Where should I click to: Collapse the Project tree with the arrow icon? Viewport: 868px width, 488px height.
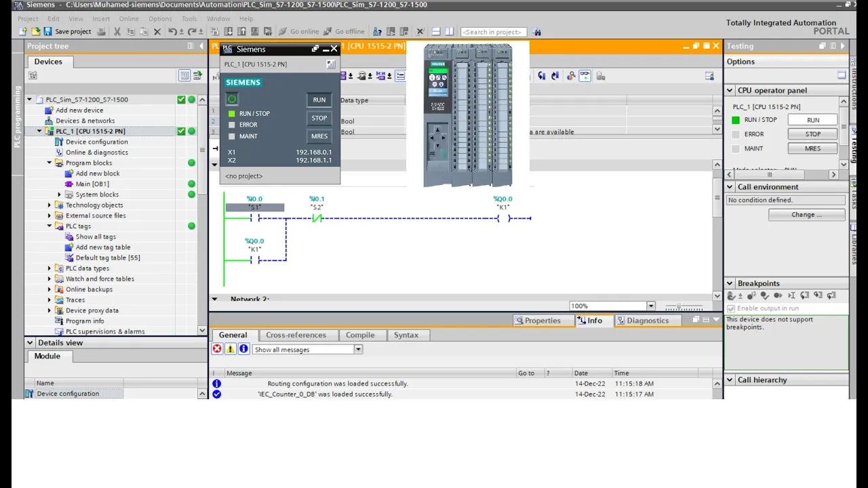click(201, 46)
